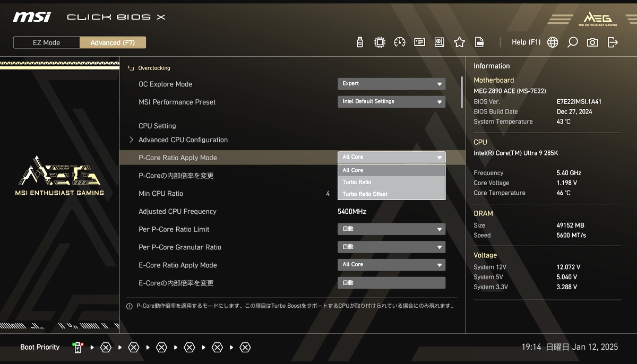This screenshot has height=364, width=637.
Task: Click the exit door icon
Action: 613,42
